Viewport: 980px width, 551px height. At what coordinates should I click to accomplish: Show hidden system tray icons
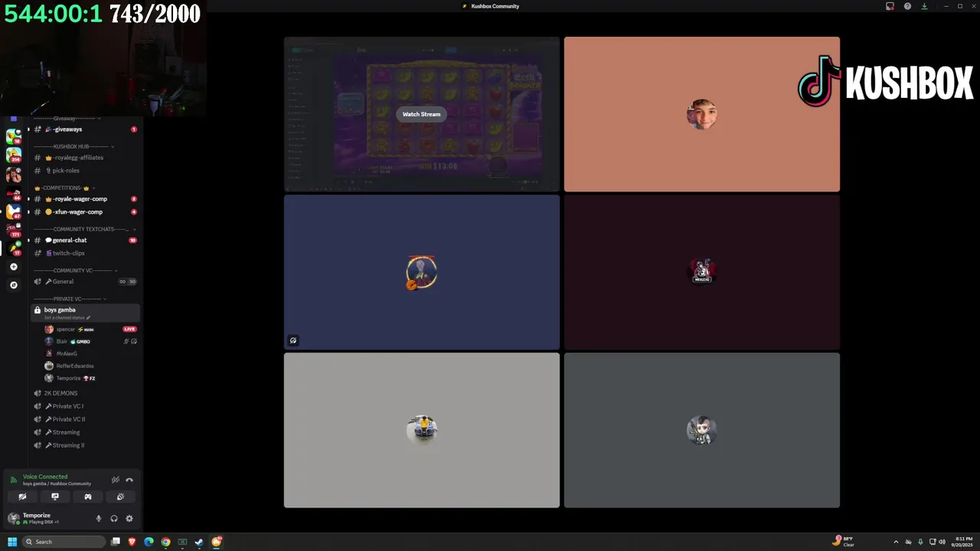[896, 542]
